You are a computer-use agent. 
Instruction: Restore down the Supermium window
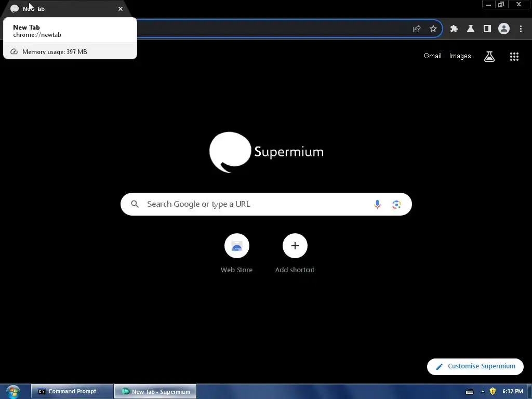pyautogui.click(x=501, y=5)
